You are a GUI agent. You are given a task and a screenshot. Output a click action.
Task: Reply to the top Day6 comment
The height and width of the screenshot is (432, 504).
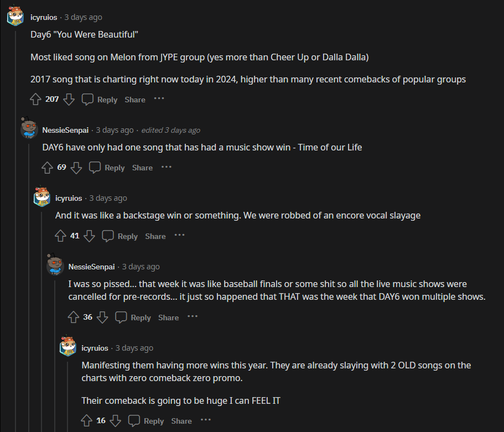click(100, 100)
